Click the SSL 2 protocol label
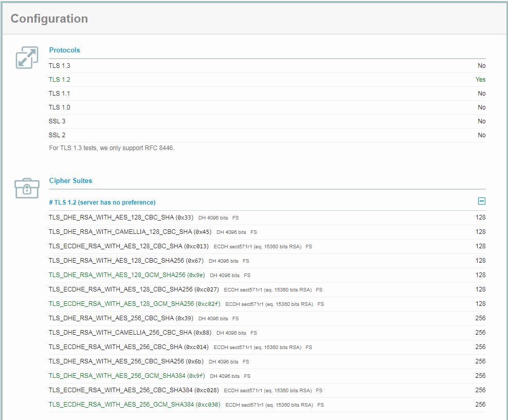Screen dimensions: 508x420 coord(57,135)
